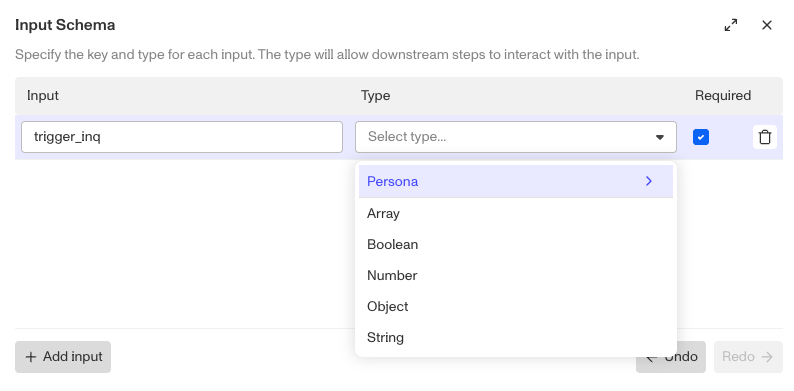Screen dimensions: 794x391
Task: Close the Input Schema dialog
Action: tap(767, 25)
